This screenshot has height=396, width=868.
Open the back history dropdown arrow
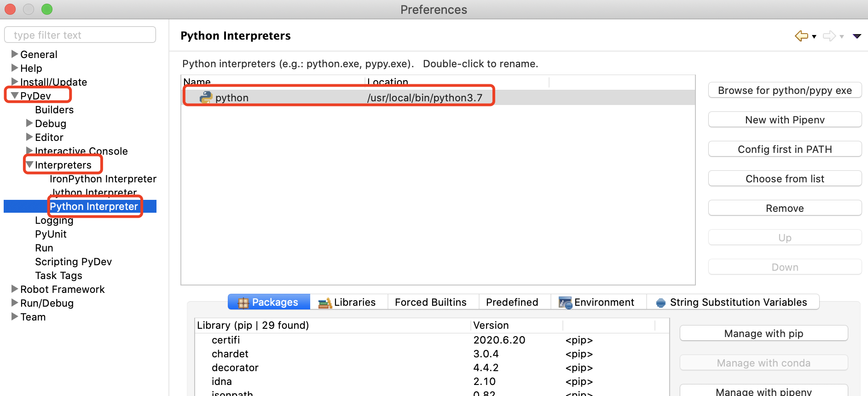tap(814, 37)
